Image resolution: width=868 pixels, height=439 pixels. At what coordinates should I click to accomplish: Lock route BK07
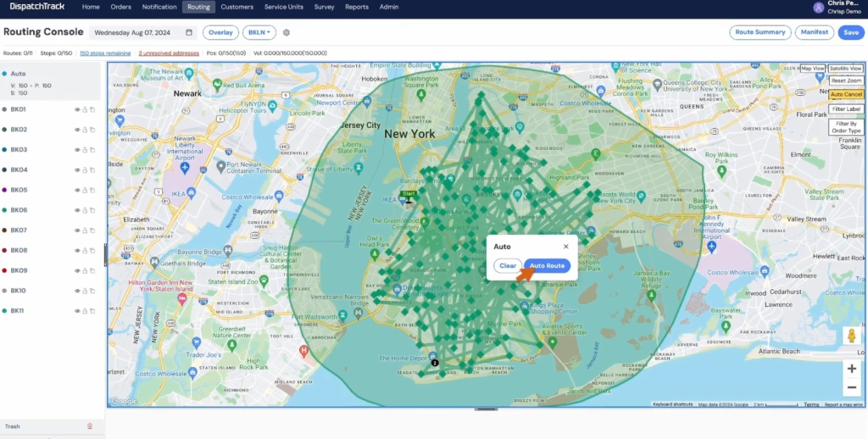tap(85, 231)
